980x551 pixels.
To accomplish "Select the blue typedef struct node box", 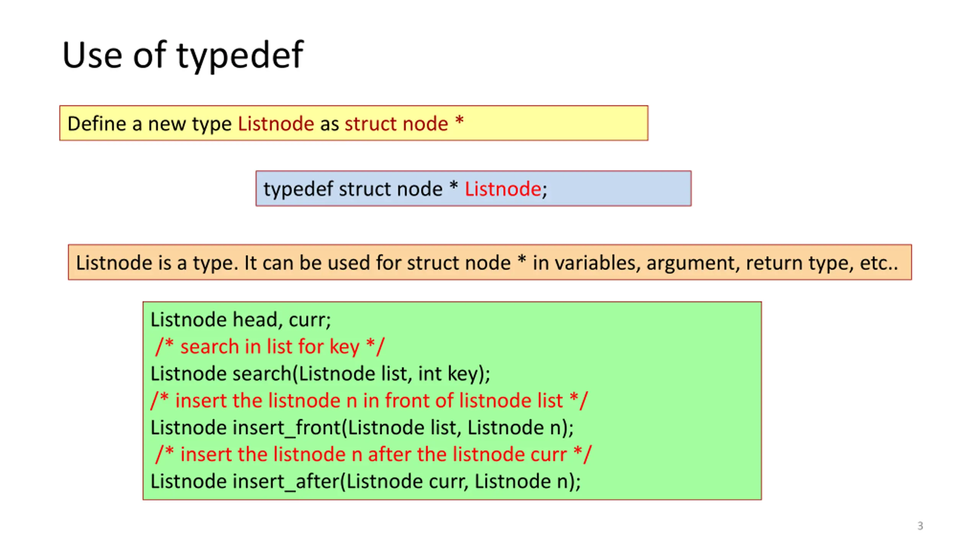I will [x=474, y=189].
